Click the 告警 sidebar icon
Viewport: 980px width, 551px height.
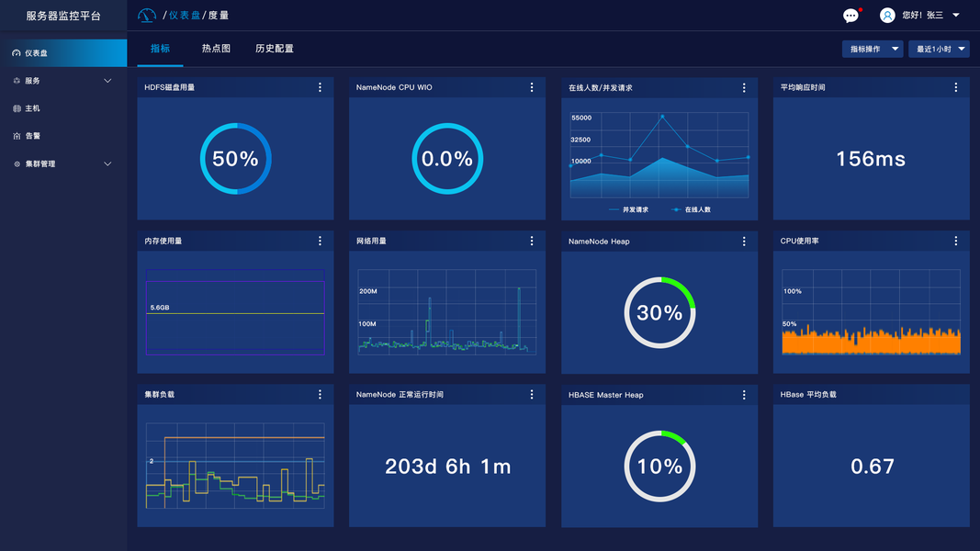click(17, 136)
